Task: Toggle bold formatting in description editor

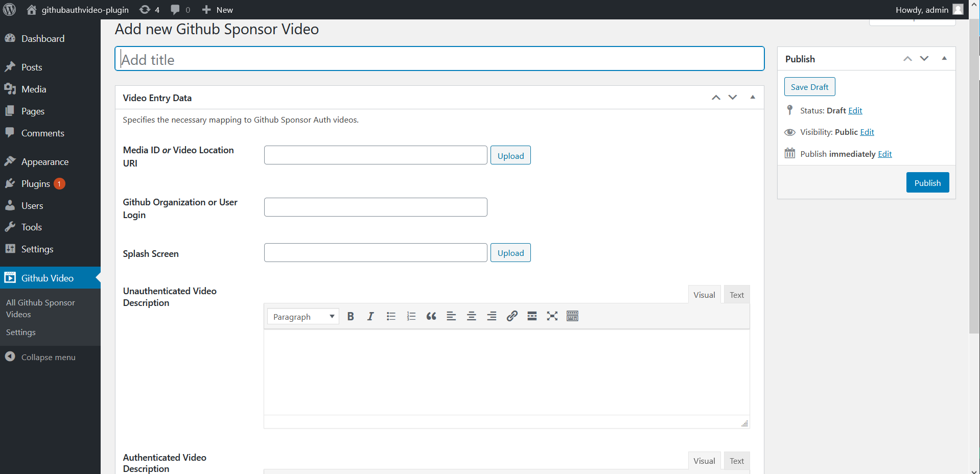Action: (351, 316)
